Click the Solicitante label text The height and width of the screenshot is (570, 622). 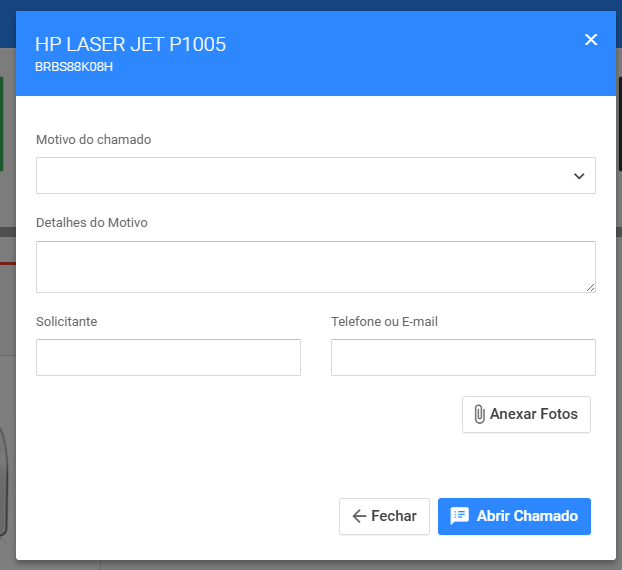(x=67, y=322)
